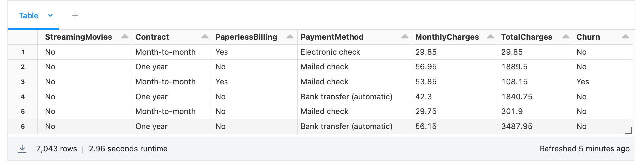Click the Churn value Yes in row 3
644x162 pixels.
click(583, 82)
